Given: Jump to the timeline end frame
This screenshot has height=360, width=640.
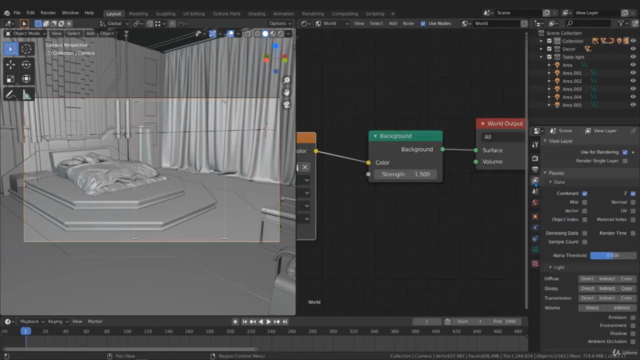Looking at the screenshot, I should tap(285, 322).
